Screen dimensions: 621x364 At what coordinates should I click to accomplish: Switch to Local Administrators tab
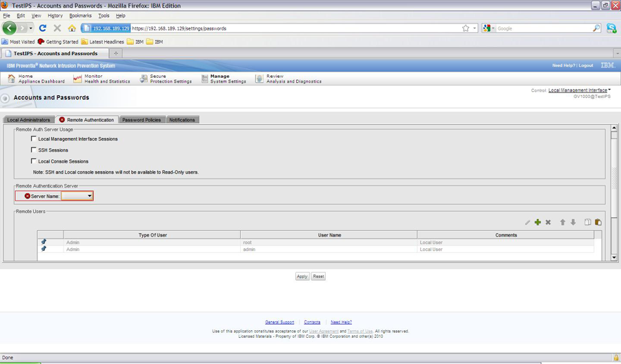point(28,119)
